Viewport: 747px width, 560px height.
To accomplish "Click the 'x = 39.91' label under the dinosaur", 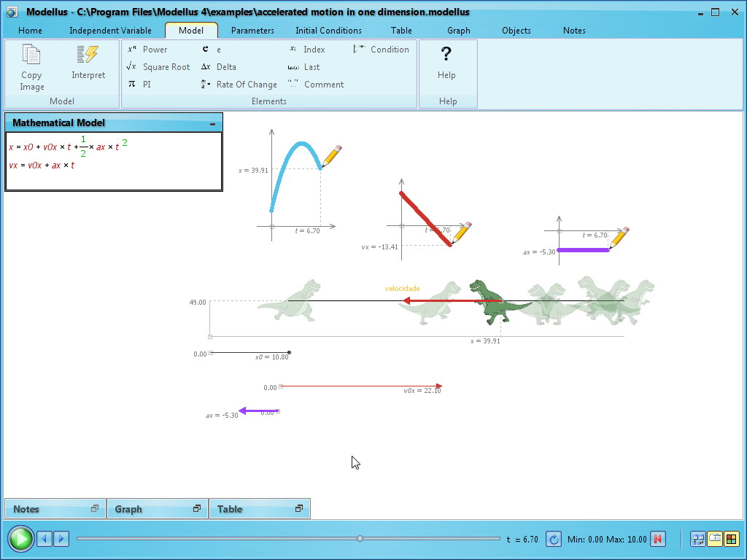I will pos(485,341).
